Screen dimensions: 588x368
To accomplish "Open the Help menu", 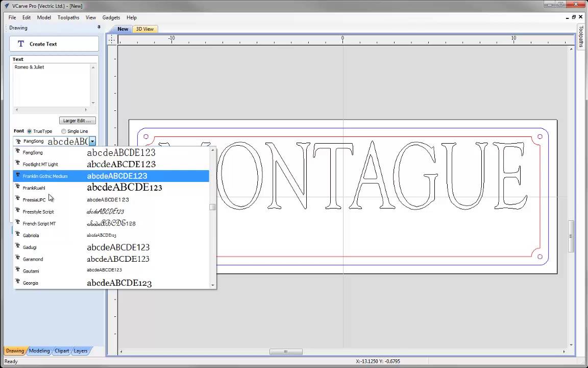I will click(x=132, y=18).
